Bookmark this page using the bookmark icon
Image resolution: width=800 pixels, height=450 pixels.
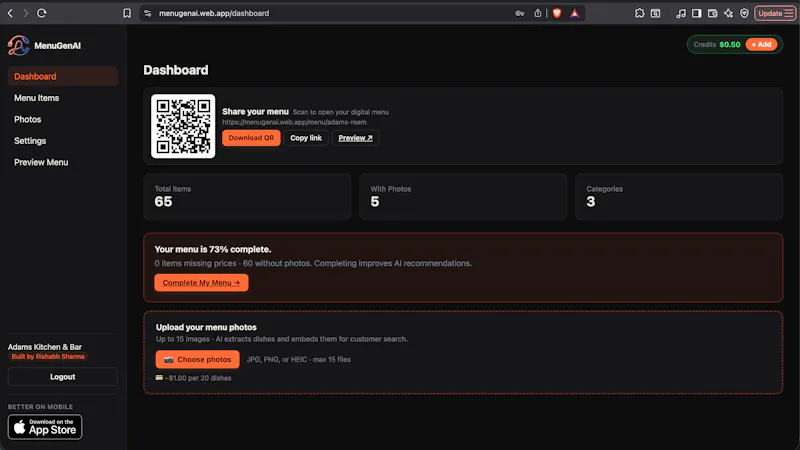(127, 13)
